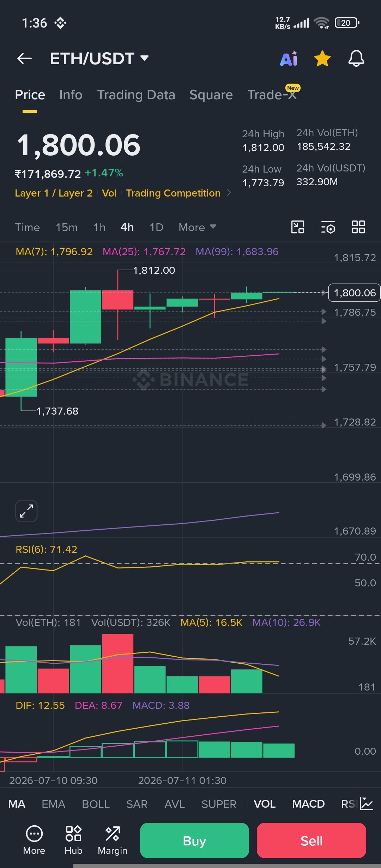381x868 pixels.
Task: Tap the +1.47% change value
Action: pyautogui.click(x=104, y=173)
